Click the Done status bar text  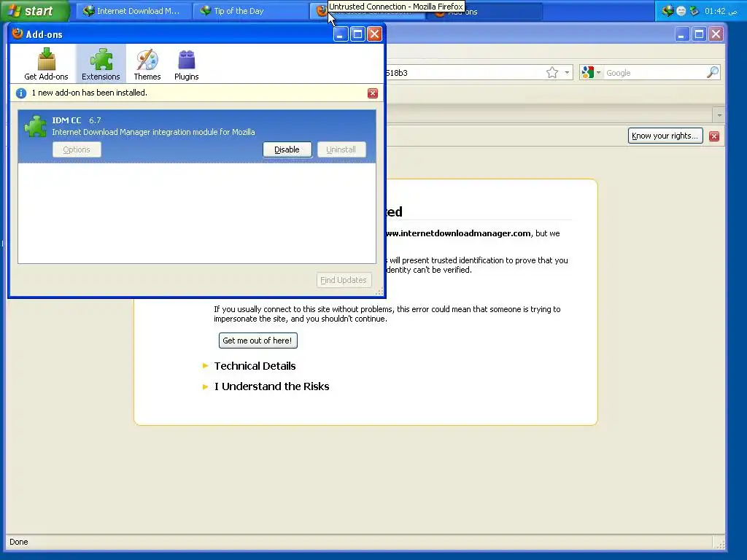(18, 542)
